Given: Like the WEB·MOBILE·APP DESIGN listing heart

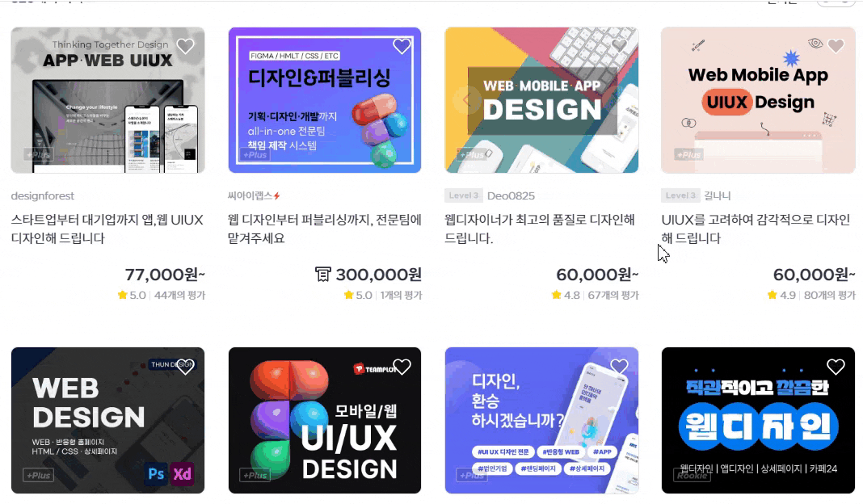Looking at the screenshot, I should tap(619, 46).
